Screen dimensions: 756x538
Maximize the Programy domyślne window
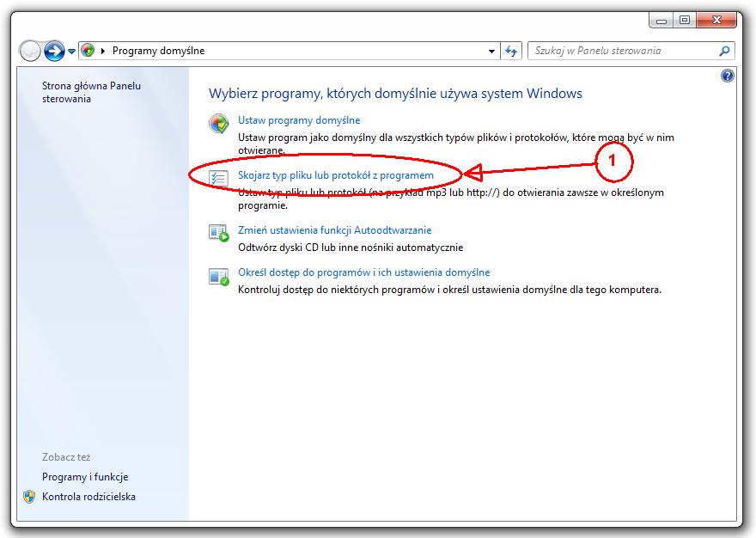(684, 21)
